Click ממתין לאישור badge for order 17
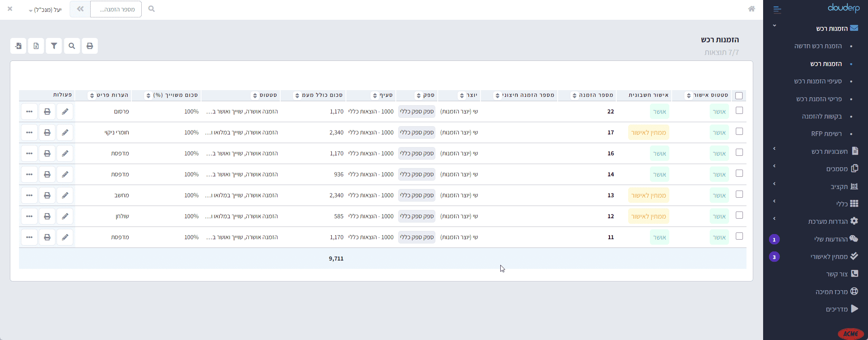Image resolution: width=868 pixels, height=340 pixels. (x=648, y=132)
